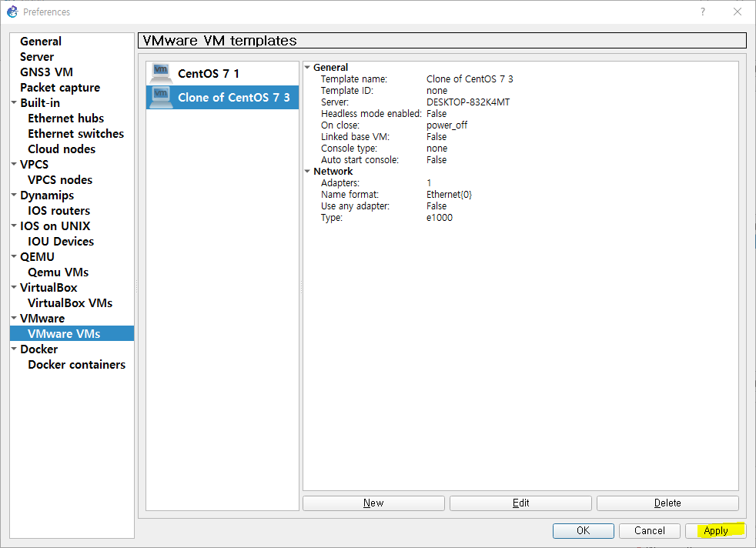Click the CentOS 7 1 VM icon
The width and height of the screenshot is (756, 548).
click(x=161, y=73)
